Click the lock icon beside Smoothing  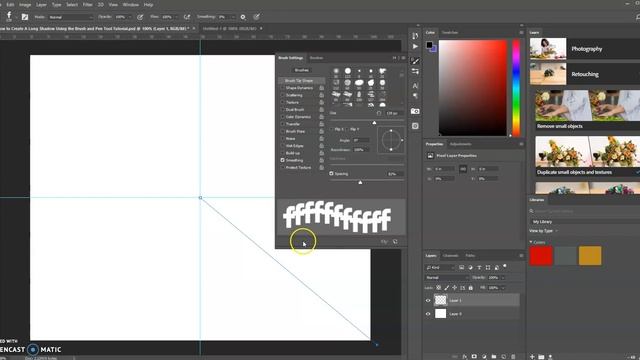[322, 160]
